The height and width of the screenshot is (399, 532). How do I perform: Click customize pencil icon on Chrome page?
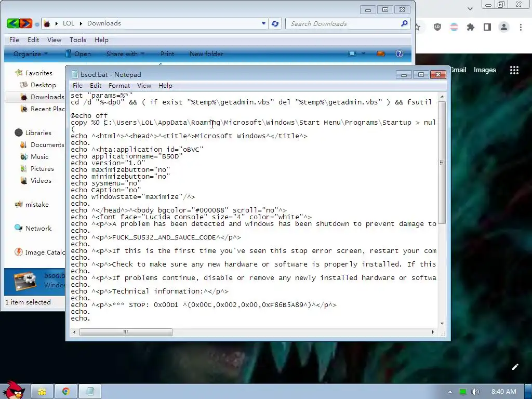[x=515, y=366]
